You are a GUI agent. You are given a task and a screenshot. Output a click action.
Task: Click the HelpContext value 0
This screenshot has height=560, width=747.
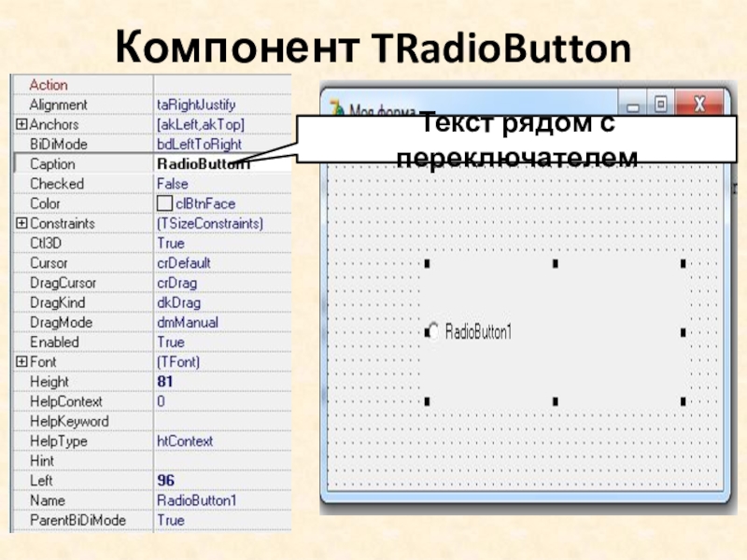pos(161,401)
